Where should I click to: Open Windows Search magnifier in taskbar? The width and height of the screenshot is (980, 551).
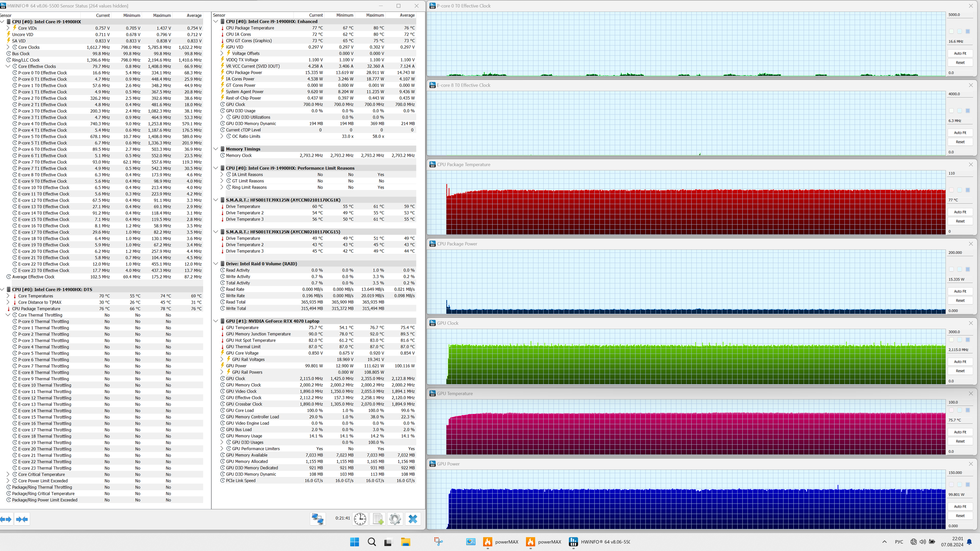coord(372,542)
